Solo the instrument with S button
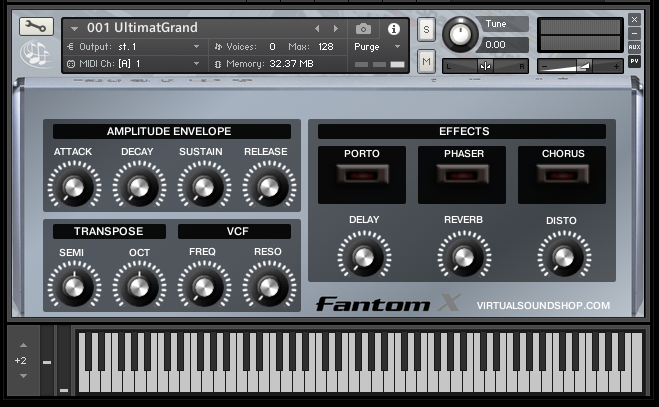Viewport: 659px width, 407px height. point(426,29)
